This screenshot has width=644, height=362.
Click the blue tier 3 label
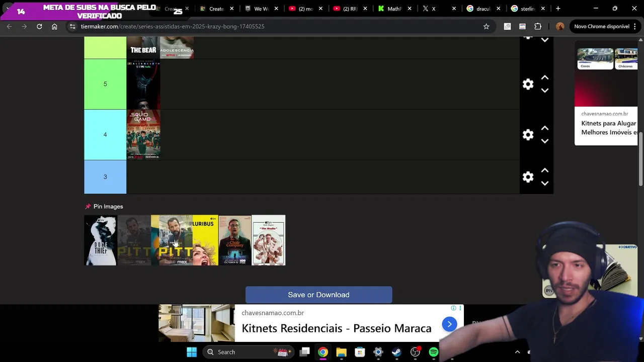[105, 177]
